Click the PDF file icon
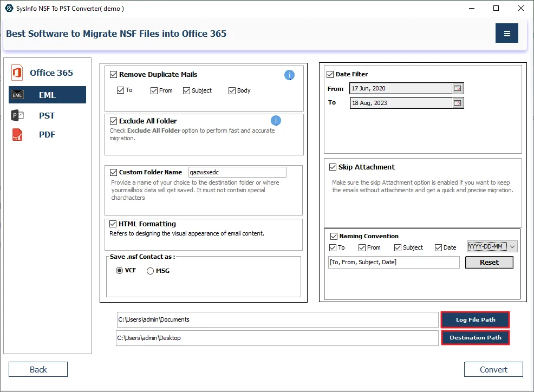 tap(17, 135)
